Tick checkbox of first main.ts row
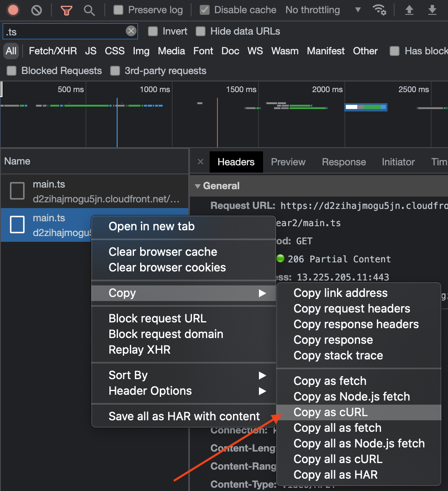 pyautogui.click(x=17, y=191)
